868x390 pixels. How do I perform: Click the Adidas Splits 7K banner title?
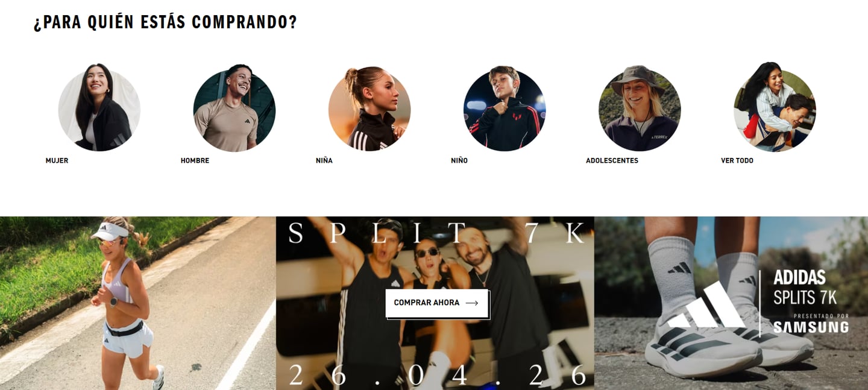click(805, 288)
